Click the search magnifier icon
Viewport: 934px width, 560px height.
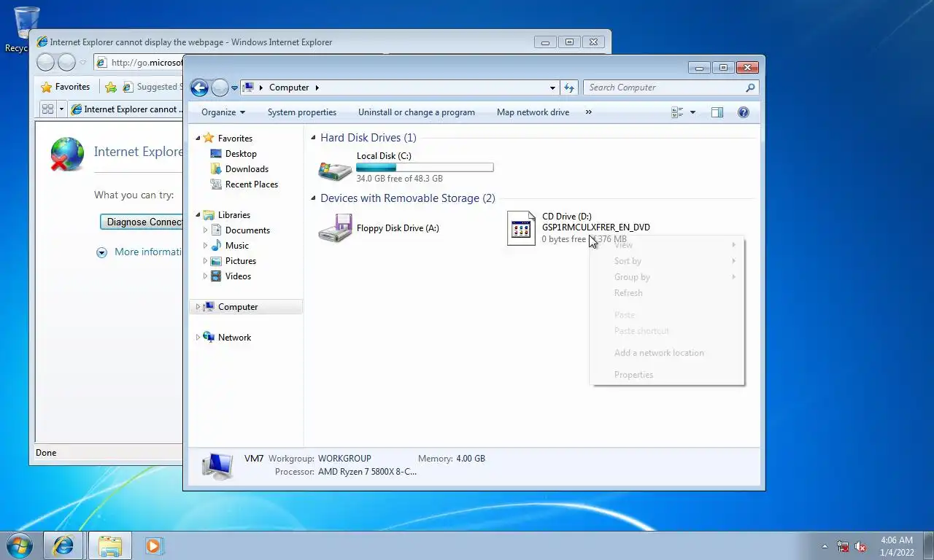tap(750, 87)
